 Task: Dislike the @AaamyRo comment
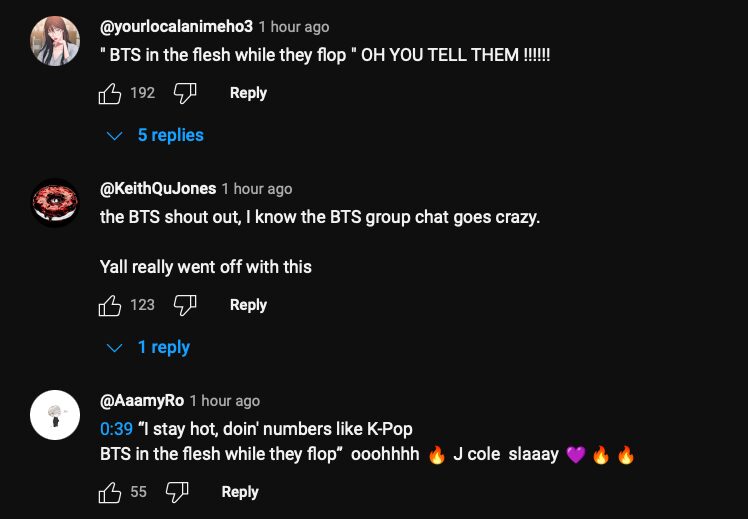(x=177, y=492)
